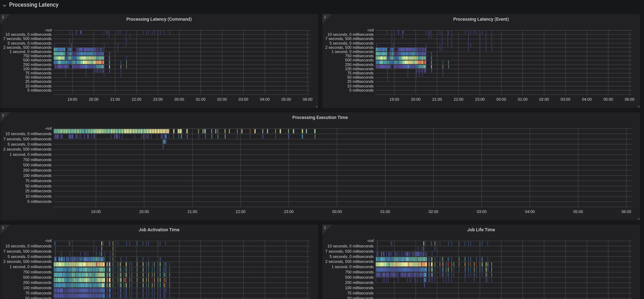Click resize handle of Processing Latency (Command) panel

(316, 106)
